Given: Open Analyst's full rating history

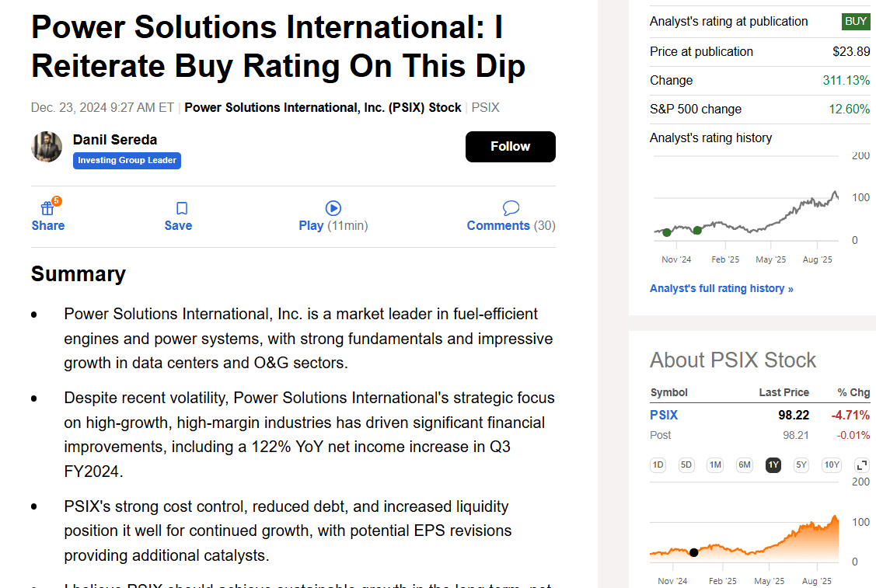Looking at the screenshot, I should click(721, 288).
